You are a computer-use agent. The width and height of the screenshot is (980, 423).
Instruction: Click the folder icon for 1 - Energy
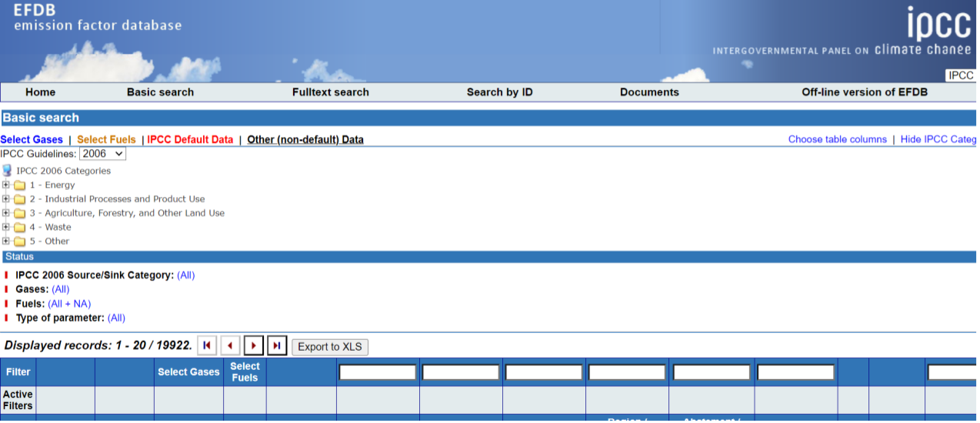[x=19, y=185]
